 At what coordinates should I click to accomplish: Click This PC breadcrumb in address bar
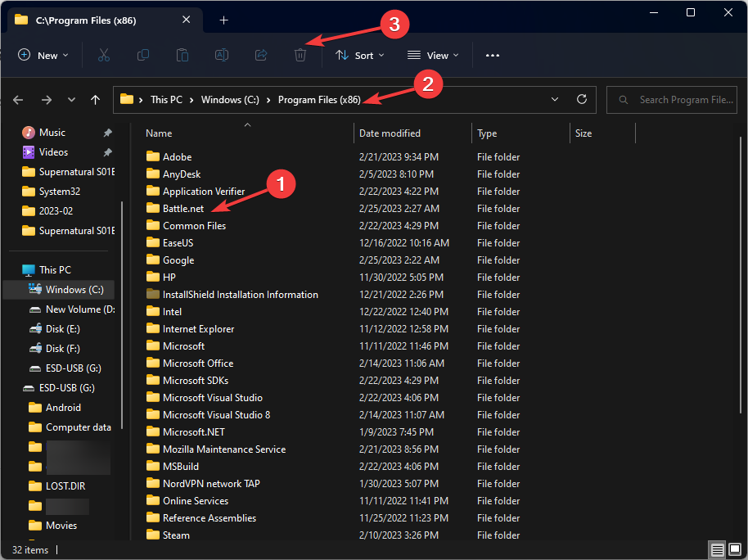(x=166, y=100)
